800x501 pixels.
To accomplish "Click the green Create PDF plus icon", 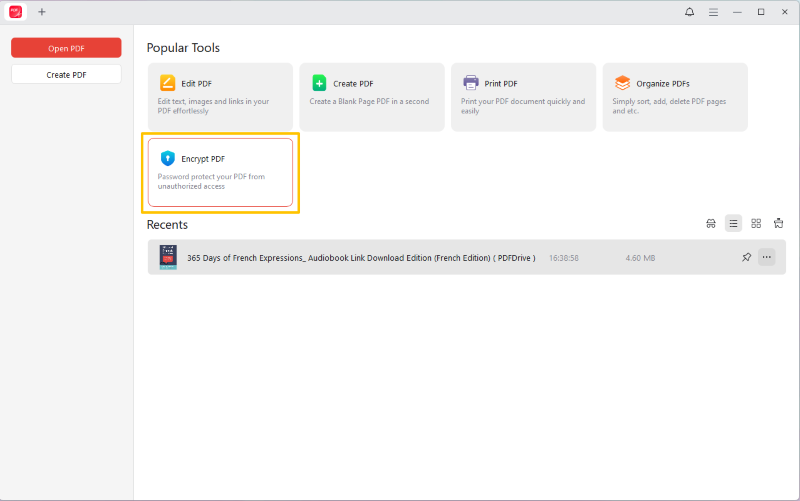I will [319, 83].
